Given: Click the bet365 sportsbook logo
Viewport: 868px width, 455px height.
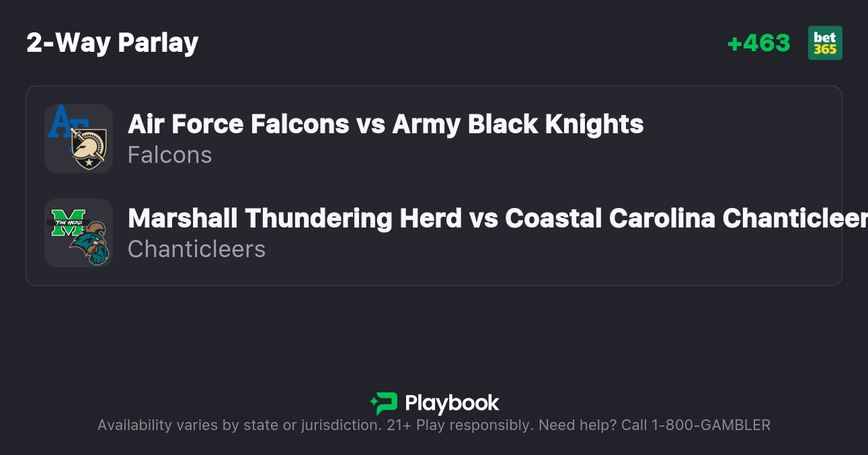Looking at the screenshot, I should tap(824, 43).
